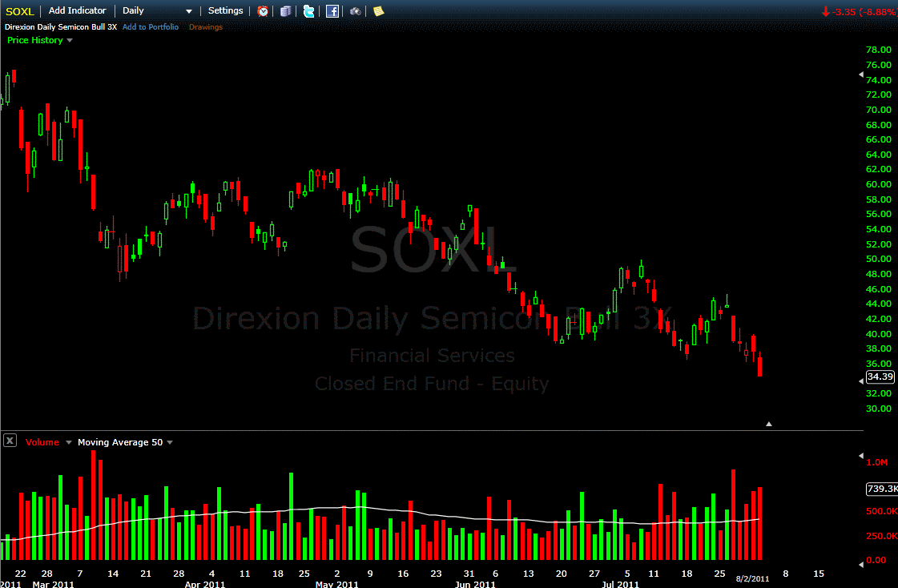This screenshot has height=588, width=898.
Task: Share chart via Twitter icon
Action: tap(308, 11)
